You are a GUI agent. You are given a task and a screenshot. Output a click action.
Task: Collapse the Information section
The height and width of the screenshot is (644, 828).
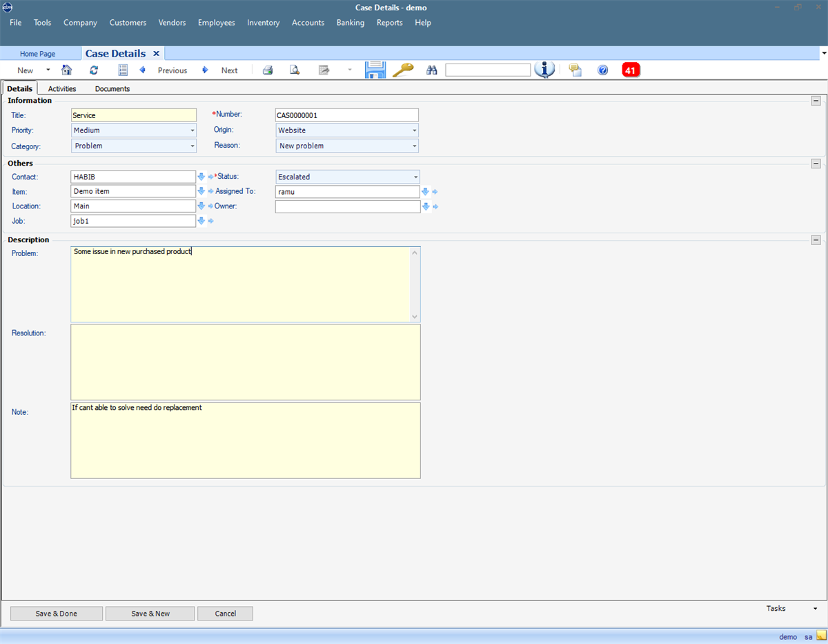coord(816,101)
